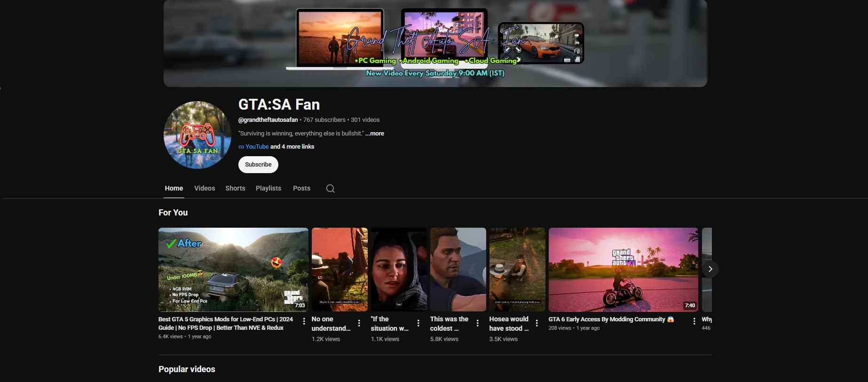
Task: Click the 'For You' section heading
Action: pyautogui.click(x=173, y=213)
